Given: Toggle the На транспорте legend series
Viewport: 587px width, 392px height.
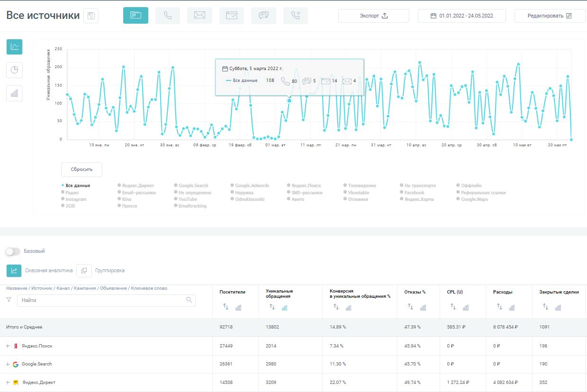Looking at the screenshot, I should click(417, 186).
